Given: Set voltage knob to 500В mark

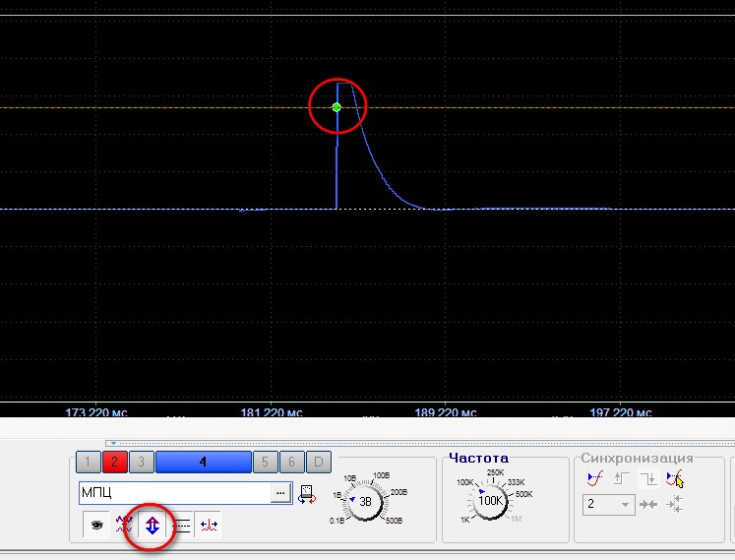Looking at the screenshot, I should [x=394, y=521].
